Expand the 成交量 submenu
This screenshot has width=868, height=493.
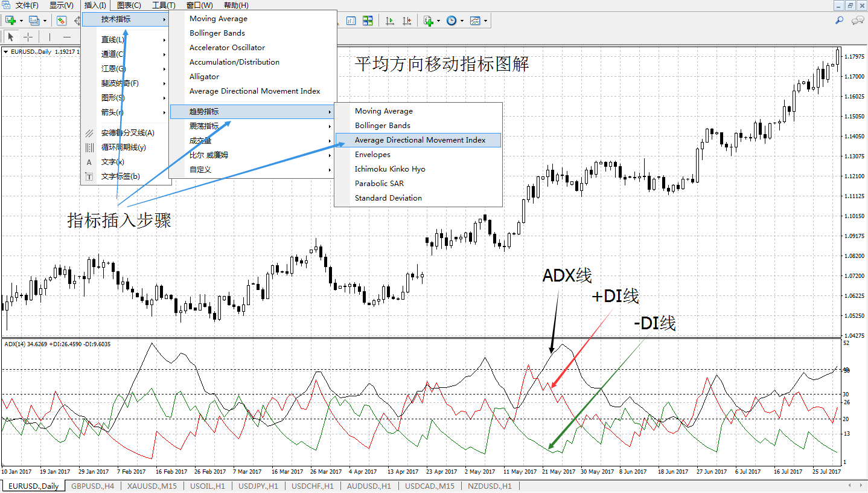251,141
